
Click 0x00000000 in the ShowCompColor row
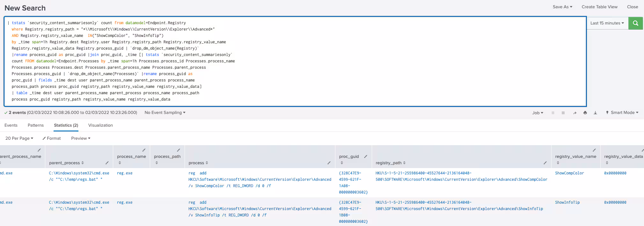[x=615, y=173]
